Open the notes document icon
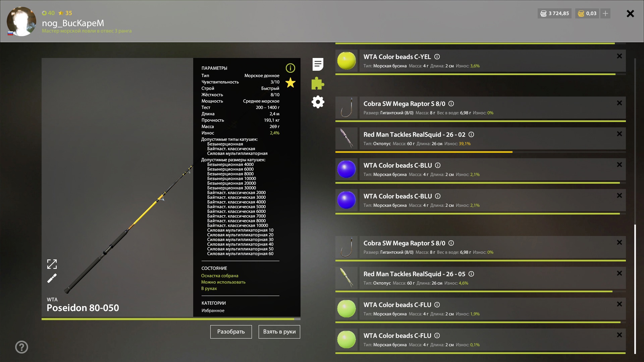 click(318, 64)
